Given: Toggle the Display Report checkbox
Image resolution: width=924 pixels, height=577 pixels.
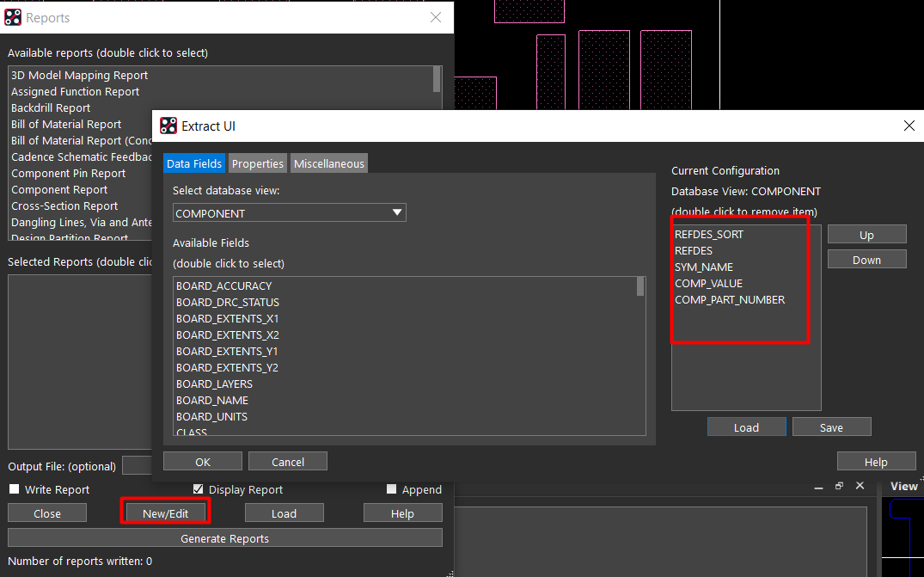Looking at the screenshot, I should click(x=199, y=489).
